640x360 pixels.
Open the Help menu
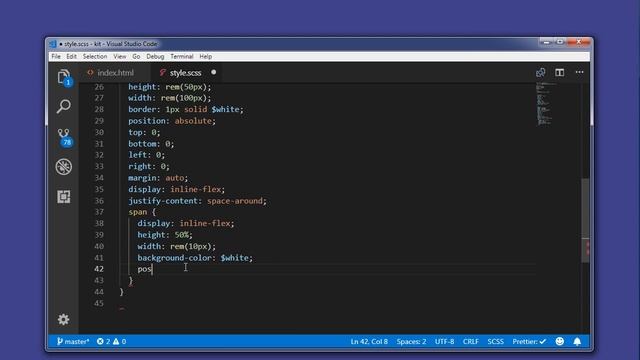206,56
